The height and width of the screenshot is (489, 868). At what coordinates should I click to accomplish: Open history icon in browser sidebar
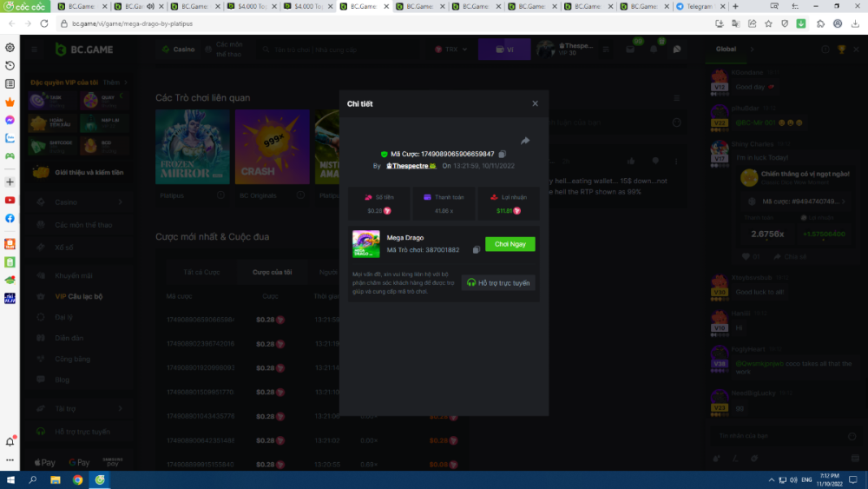tap(10, 66)
